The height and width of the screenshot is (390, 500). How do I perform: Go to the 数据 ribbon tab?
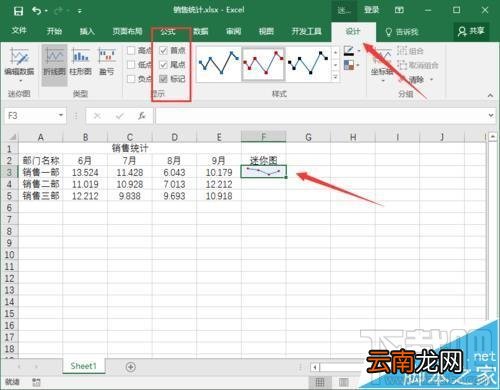200,31
